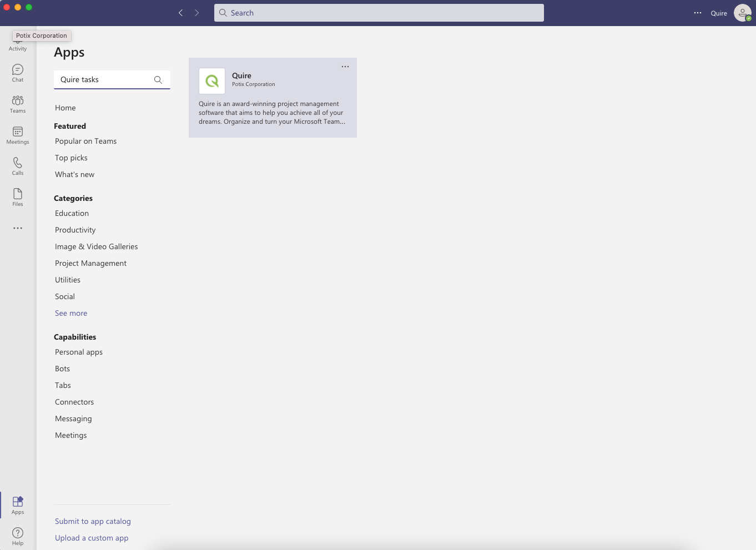
Task: Filter by the Education category
Action: 72,214
